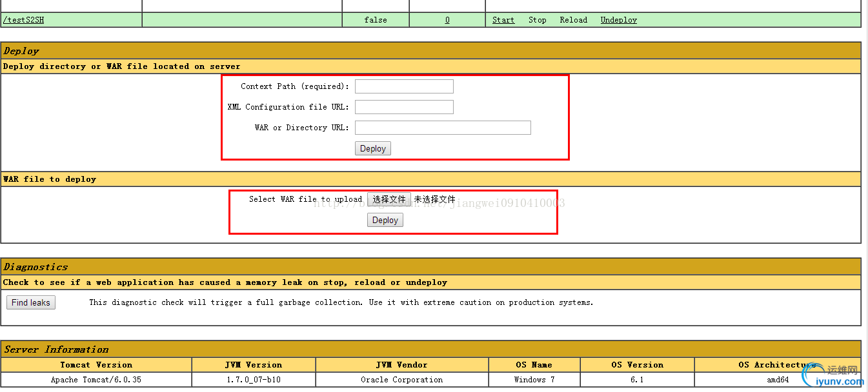Click the 'Windows 7' cell
Viewport: 868px width, 392px height.
(x=534, y=380)
